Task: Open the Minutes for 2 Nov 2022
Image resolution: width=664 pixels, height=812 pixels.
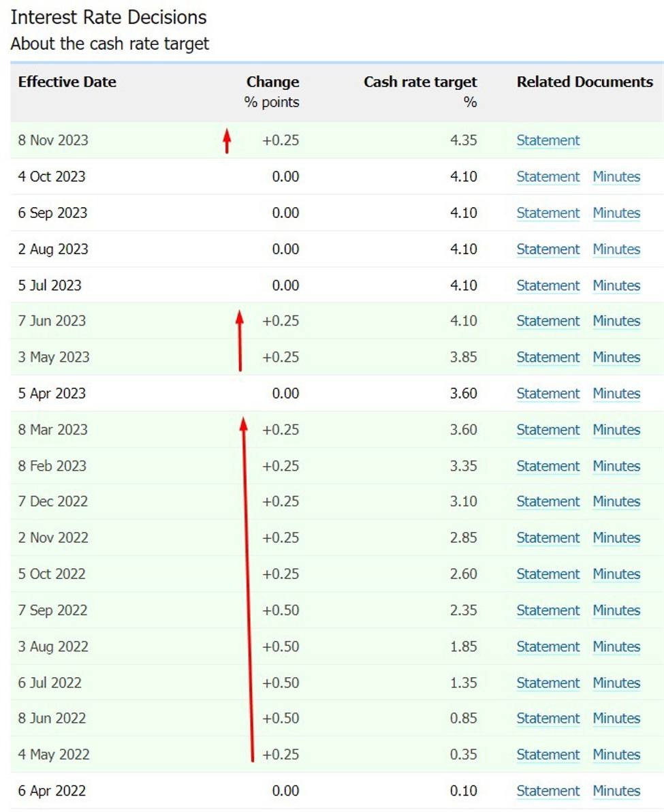Action: coord(616,537)
